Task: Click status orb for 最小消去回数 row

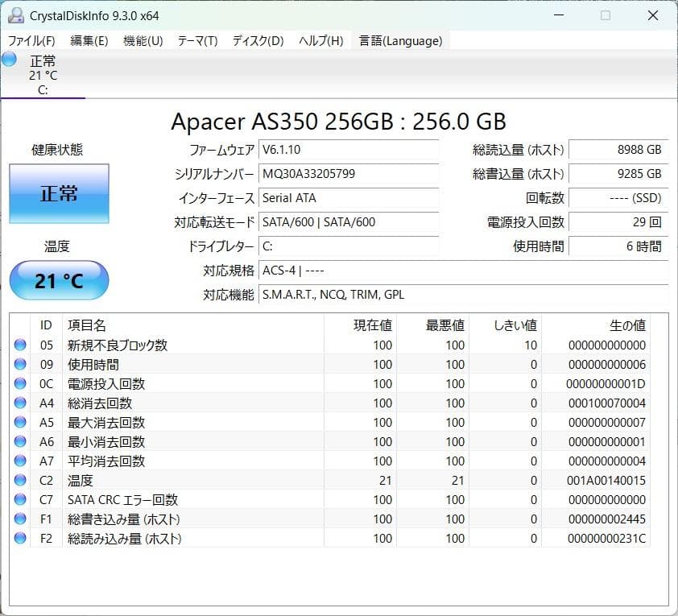Action: pos(20,441)
